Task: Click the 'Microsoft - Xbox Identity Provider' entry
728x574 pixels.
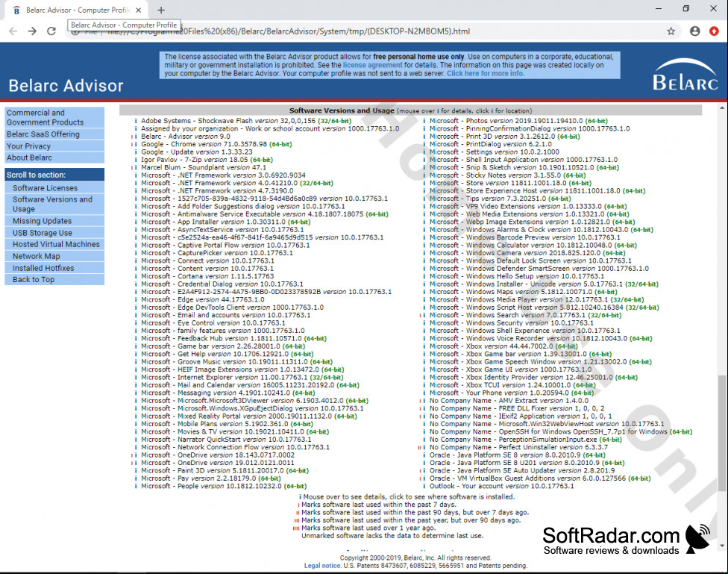Action: (x=533, y=378)
